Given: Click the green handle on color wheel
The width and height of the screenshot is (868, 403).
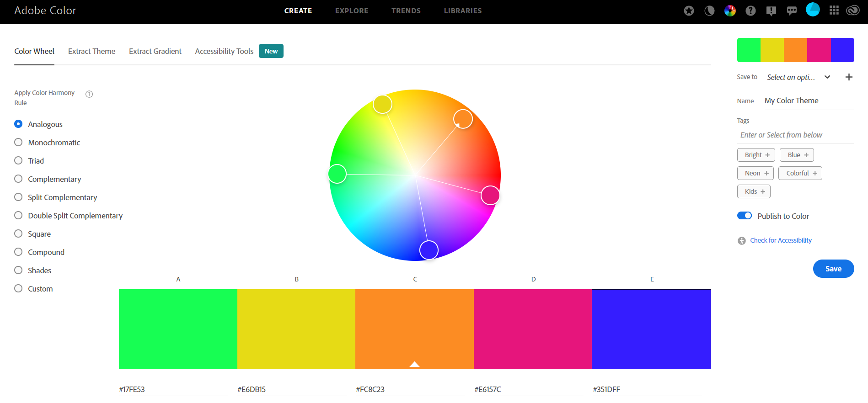Looking at the screenshot, I should point(337,174).
